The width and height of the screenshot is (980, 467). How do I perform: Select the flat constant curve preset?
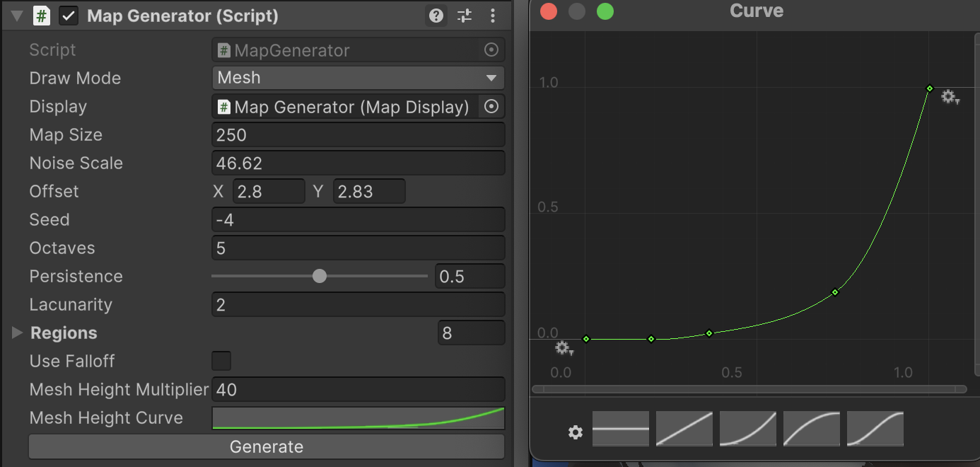click(x=621, y=429)
